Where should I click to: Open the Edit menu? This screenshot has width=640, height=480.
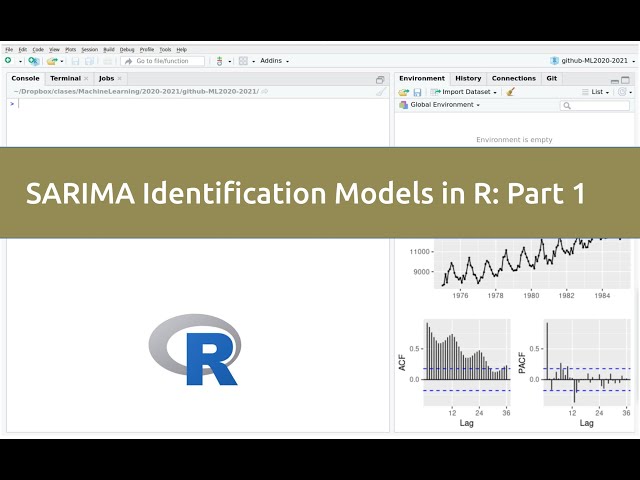point(23,50)
